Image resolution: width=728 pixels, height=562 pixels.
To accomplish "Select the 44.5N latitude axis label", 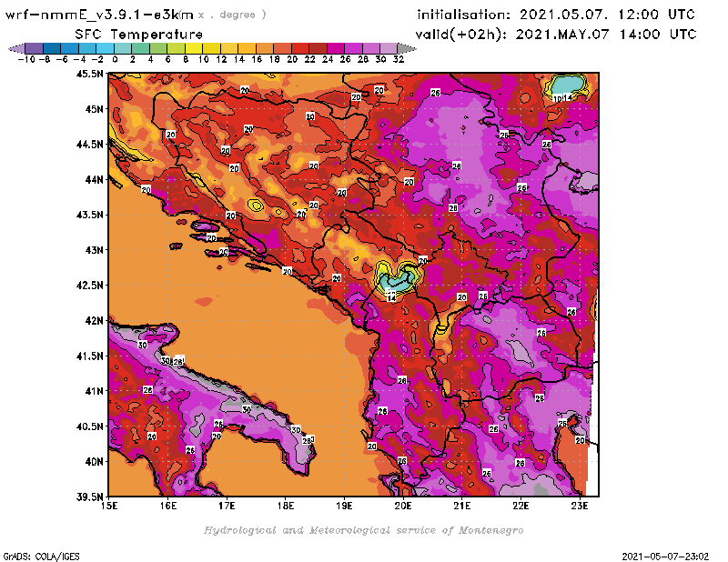I will click(x=89, y=145).
